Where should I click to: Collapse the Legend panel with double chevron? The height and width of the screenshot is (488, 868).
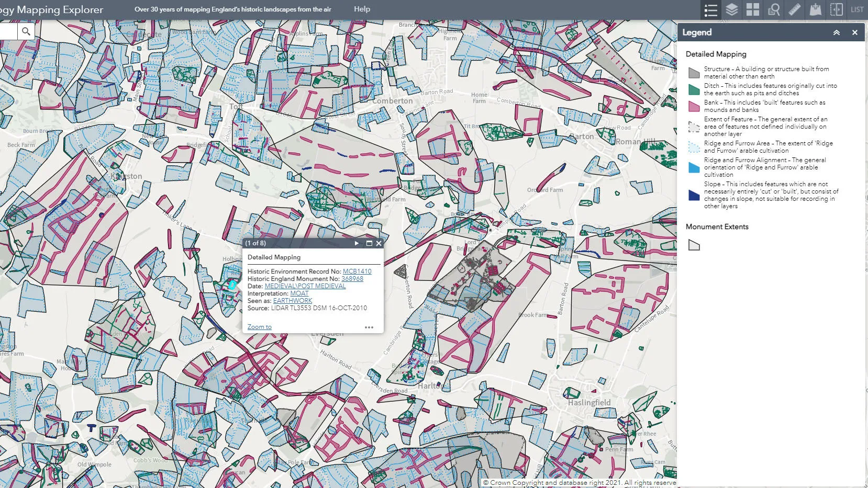(x=837, y=32)
